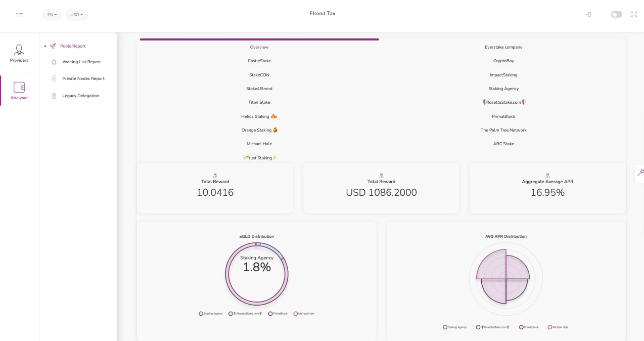The image size is (644, 341).
Task: Toggle RosettaStake.com in AVG APR legend
Action: click(x=492, y=327)
